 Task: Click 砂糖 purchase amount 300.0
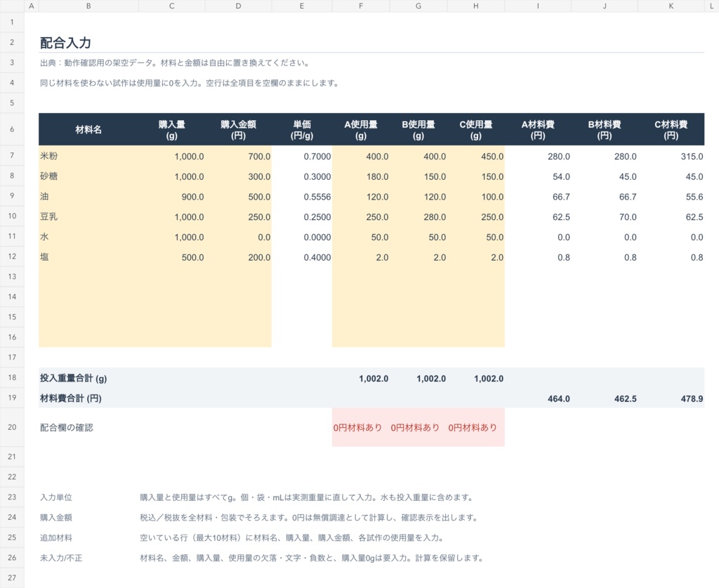point(239,176)
